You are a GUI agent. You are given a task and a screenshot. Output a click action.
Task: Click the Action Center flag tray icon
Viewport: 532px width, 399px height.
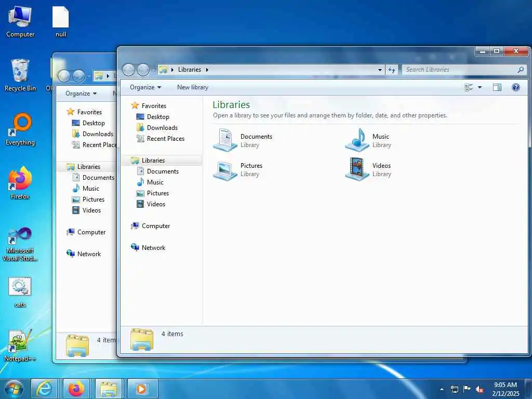tap(467, 389)
